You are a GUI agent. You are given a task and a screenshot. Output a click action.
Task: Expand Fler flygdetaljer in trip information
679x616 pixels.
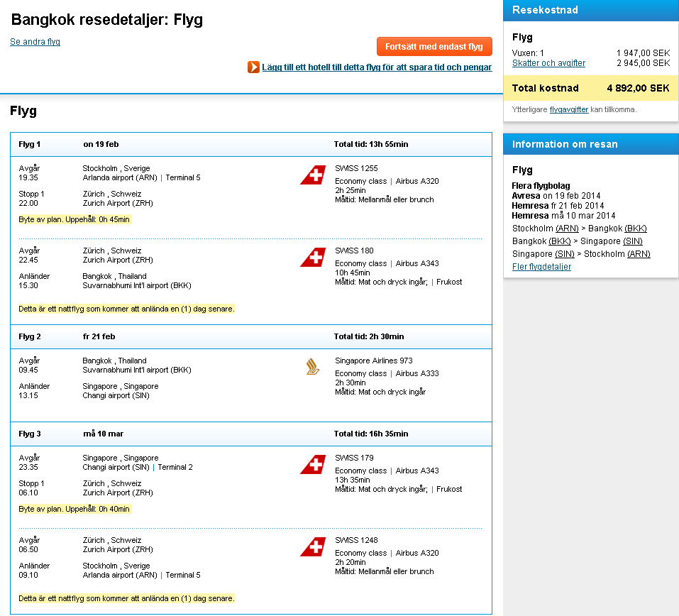point(541,267)
